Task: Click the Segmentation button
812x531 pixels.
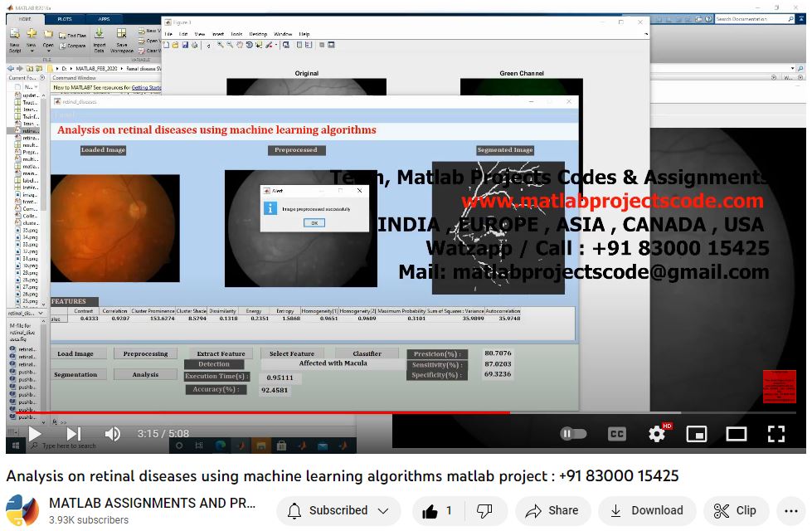Action: [79, 374]
